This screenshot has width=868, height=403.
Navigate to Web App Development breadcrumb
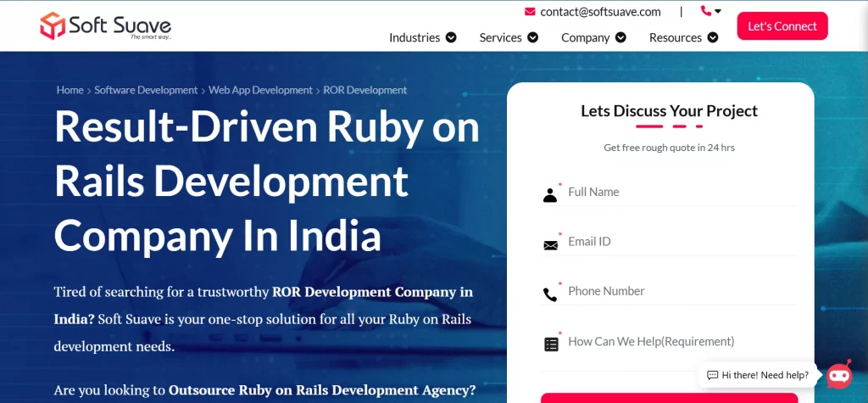(260, 90)
